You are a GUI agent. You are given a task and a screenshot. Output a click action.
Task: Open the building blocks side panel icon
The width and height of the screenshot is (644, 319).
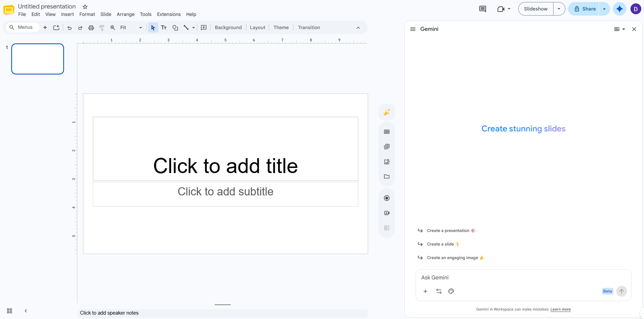387,147
